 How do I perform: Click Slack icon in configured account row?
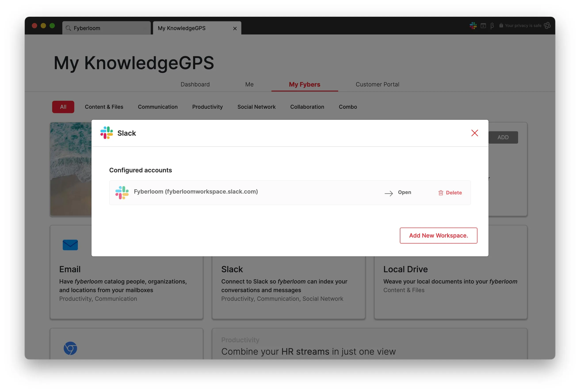click(x=122, y=193)
